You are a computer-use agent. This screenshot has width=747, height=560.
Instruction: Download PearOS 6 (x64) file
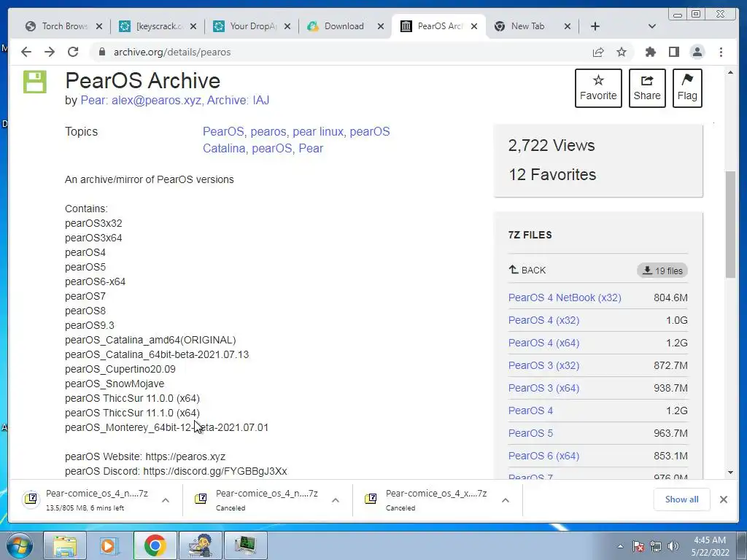(x=543, y=456)
